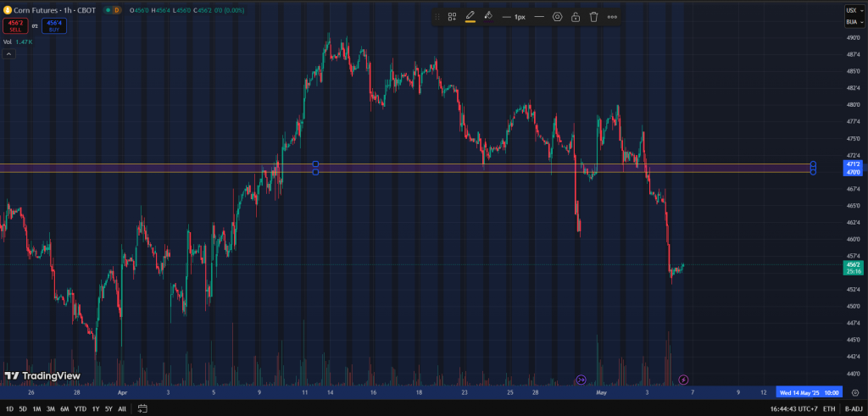Click the 480'0 price axis label
Image resolution: width=868 pixels, height=416 pixels.
click(x=853, y=104)
